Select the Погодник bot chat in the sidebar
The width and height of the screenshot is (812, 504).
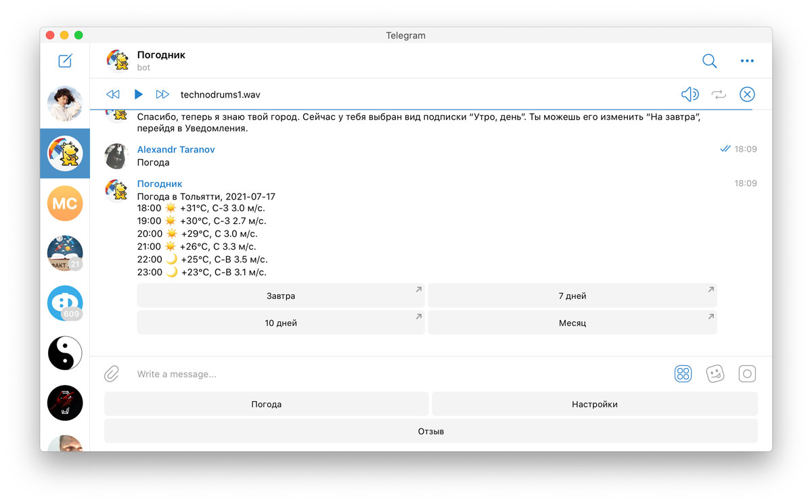(x=65, y=154)
